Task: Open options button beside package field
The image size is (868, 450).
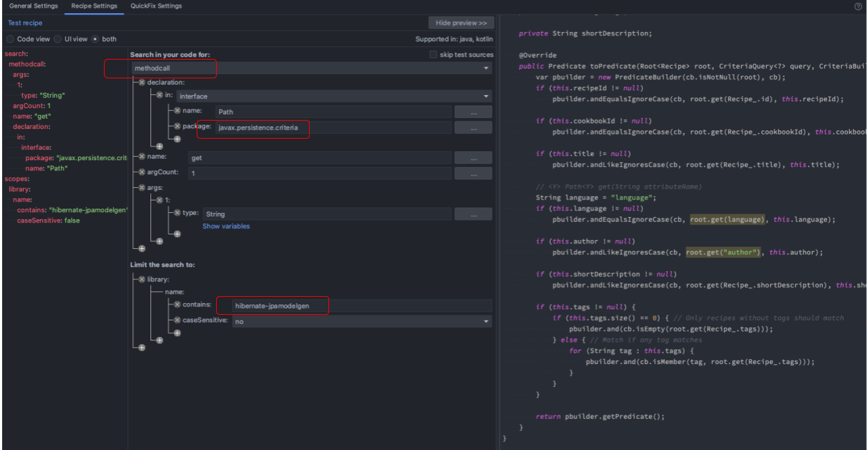Action: pos(473,128)
